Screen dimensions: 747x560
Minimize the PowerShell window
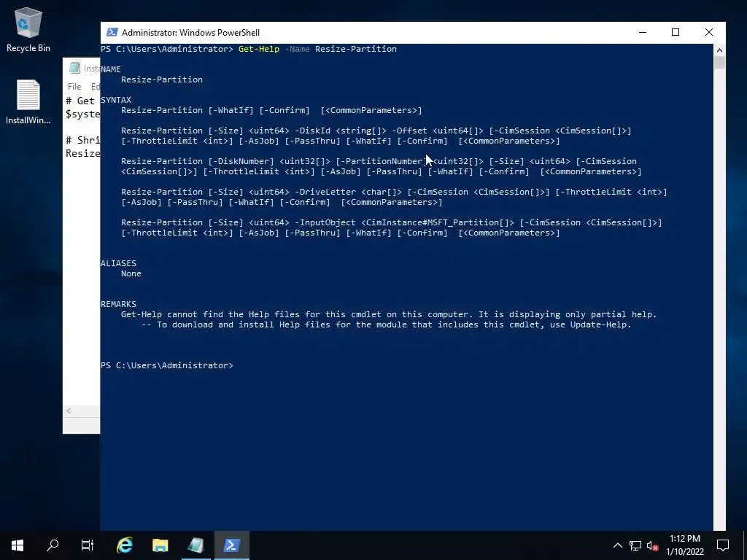pyautogui.click(x=643, y=32)
